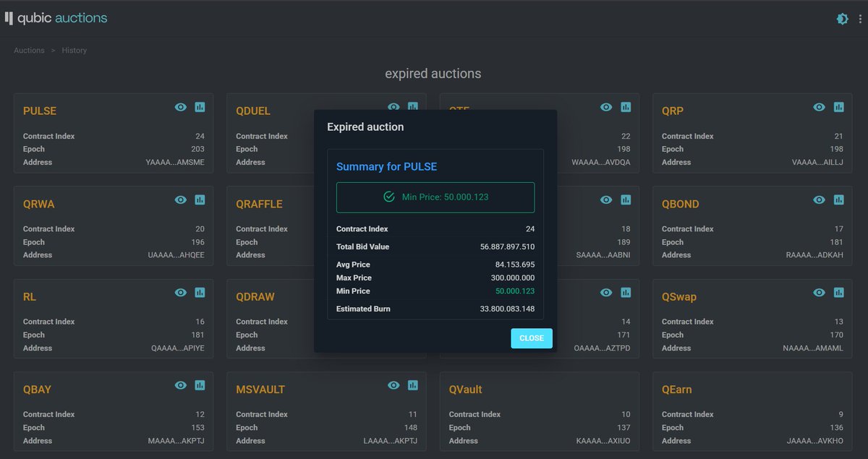
Task: Open the eye view icon on PULSE card
Action: (181, 107)
